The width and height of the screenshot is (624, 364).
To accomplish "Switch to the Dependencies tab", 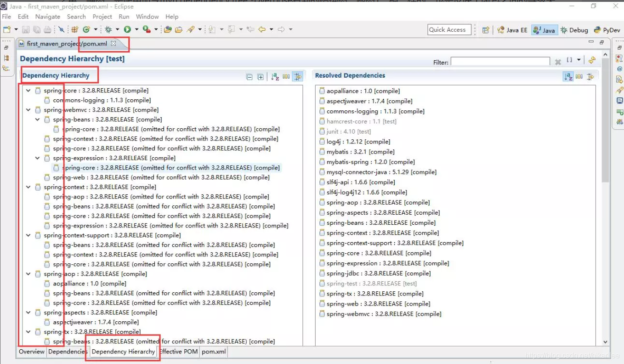I will tap(67, 352).
